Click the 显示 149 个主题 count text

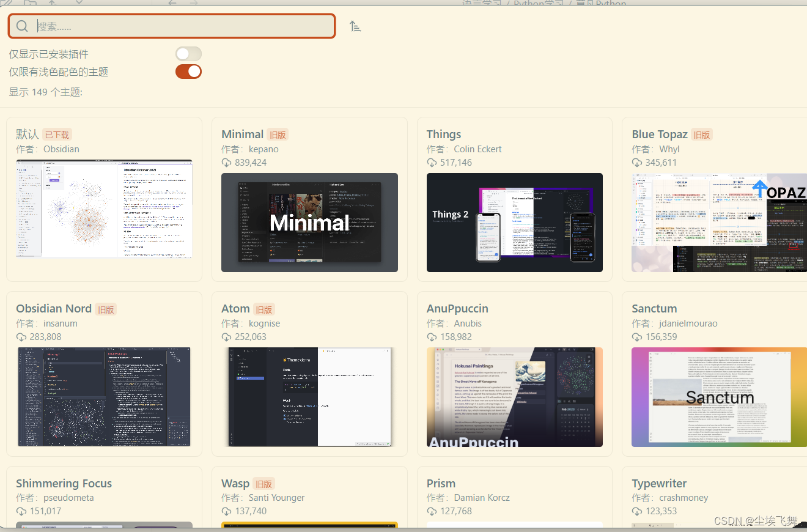pyautogui.click(x=46, y=92)
